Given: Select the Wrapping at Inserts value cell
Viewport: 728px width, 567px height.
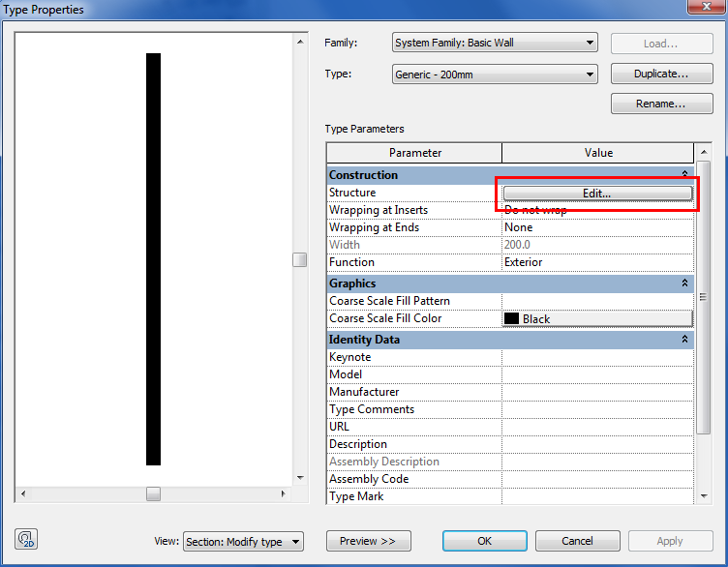Looking at the screenshot, I should coord(597,210).
